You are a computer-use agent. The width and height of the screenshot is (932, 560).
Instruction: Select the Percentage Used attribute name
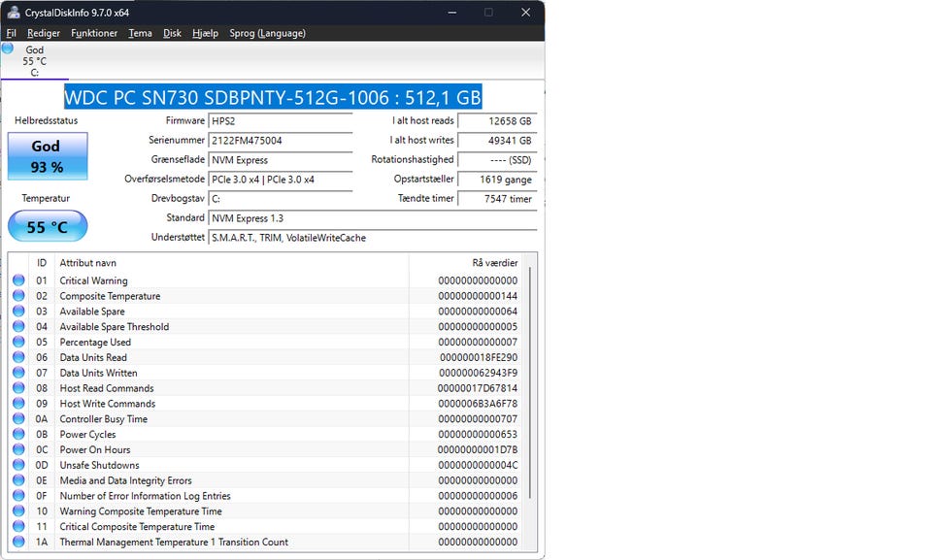pyautogui.click(x=95, y=343)
